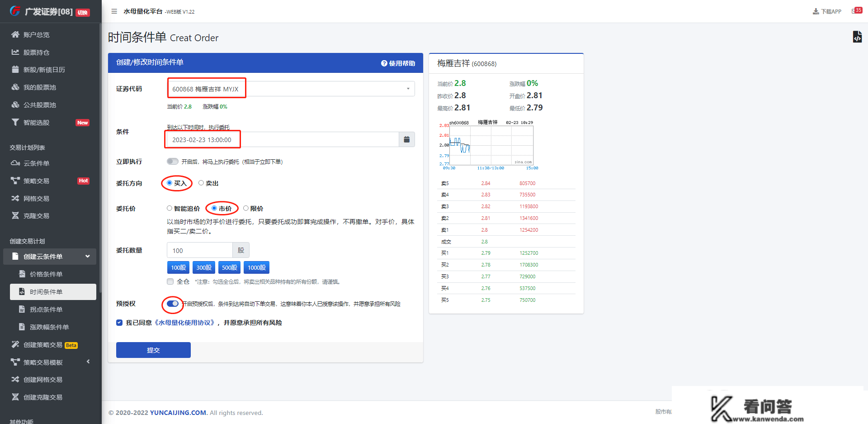Expand the 策略交易模板 submenu arrow
The height and width of the screenshot is (424, 868).
[x=88, y=362]
